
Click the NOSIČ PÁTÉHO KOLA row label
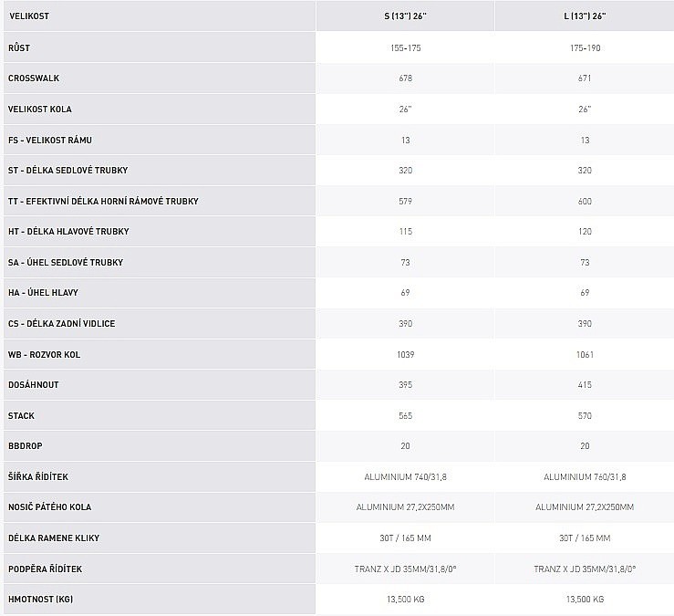(x=49, y=507)
